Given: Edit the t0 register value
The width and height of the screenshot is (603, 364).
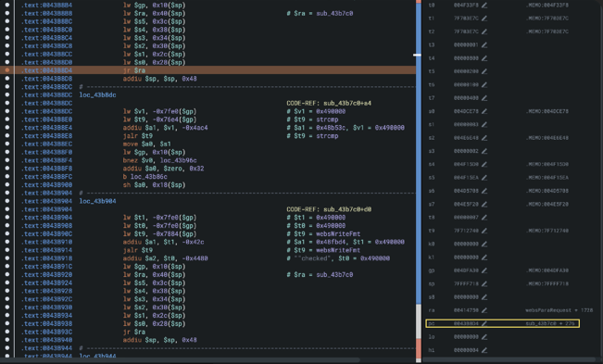Looking at the screenshot, I should [x=484, y=5].
